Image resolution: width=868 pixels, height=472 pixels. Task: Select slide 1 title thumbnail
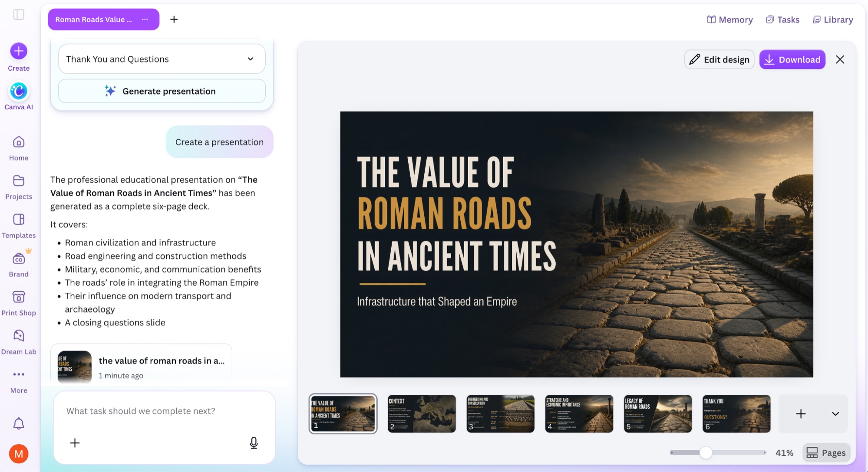coord(343,414)
